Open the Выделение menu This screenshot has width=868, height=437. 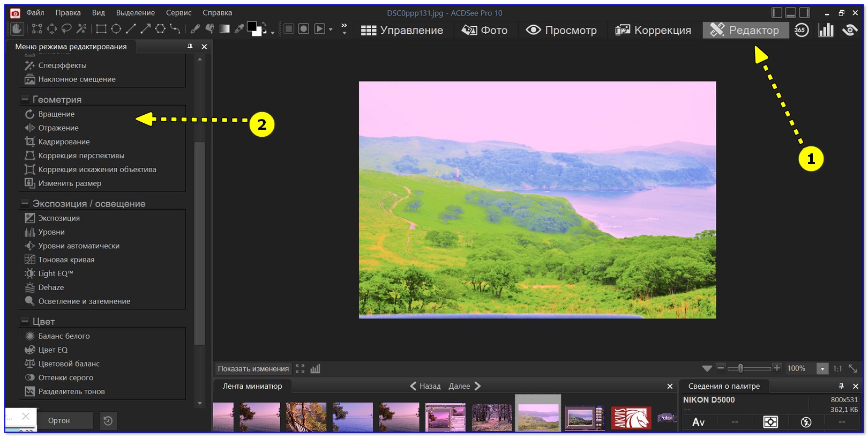pos(136,12)
